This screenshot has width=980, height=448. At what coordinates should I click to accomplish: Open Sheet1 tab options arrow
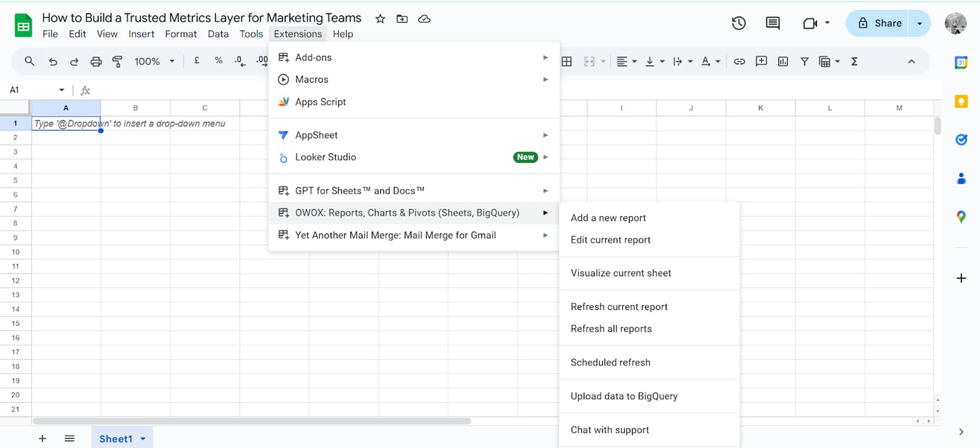coord(143,439)
